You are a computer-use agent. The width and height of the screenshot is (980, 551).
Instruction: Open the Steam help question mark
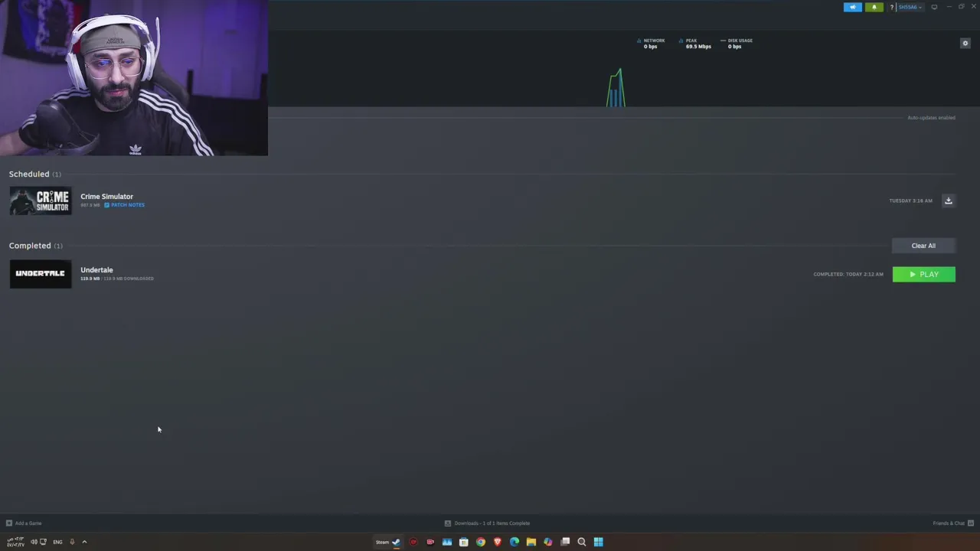tap(891, 7)
